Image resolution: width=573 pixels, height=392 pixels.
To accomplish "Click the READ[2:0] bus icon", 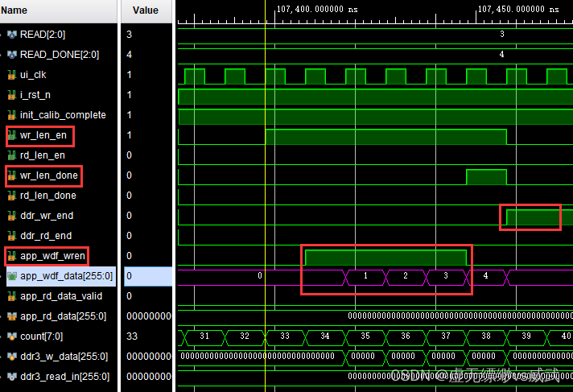I will [x=11, y=35].
